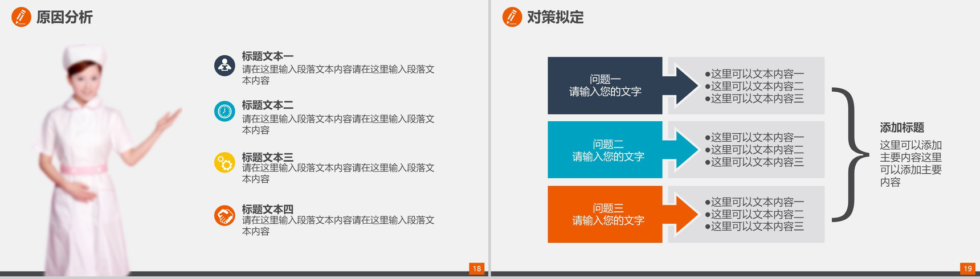Select the orange handshake icon
980x279 pixels.
(224, 216)
